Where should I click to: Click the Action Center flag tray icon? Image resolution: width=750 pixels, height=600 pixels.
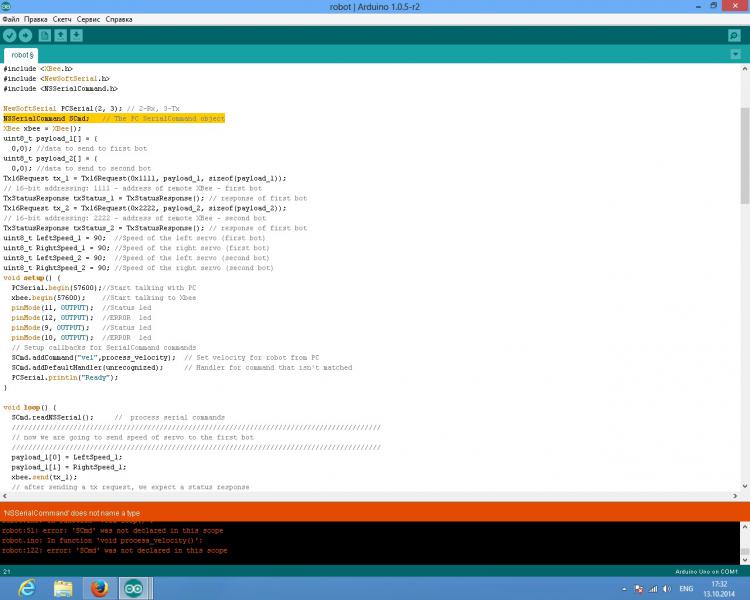point(639,589)
